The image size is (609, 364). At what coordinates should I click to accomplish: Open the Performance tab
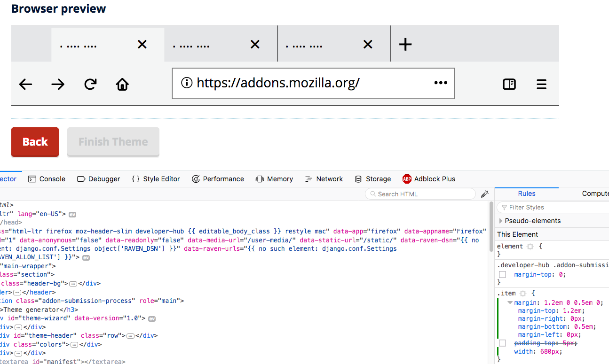click(x=218, y=179)
